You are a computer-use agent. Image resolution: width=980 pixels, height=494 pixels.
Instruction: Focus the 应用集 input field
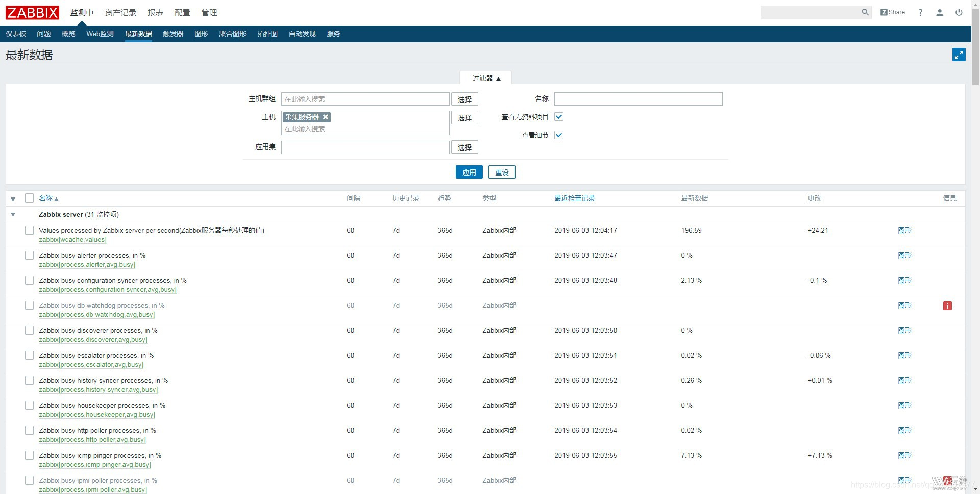[365, 147]
